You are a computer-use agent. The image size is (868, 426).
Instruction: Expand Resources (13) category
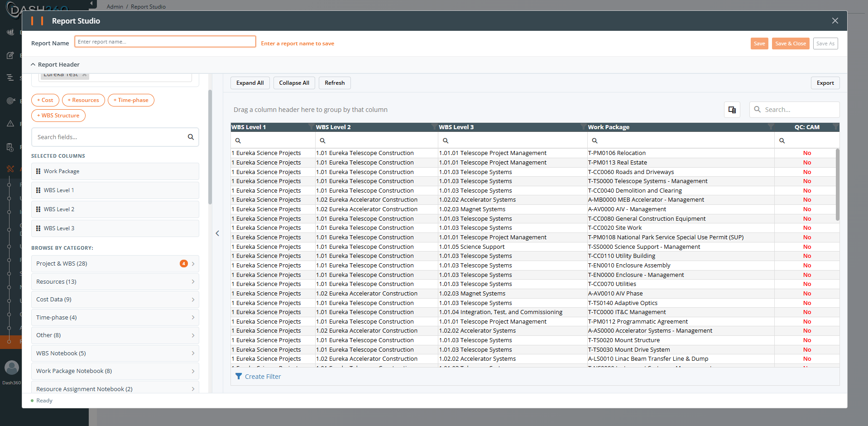click(x=115, y=281)
